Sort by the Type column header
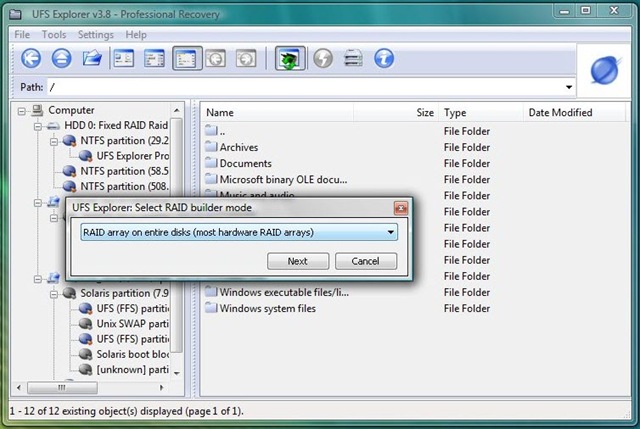640x429 pixels. pos(481,113)
